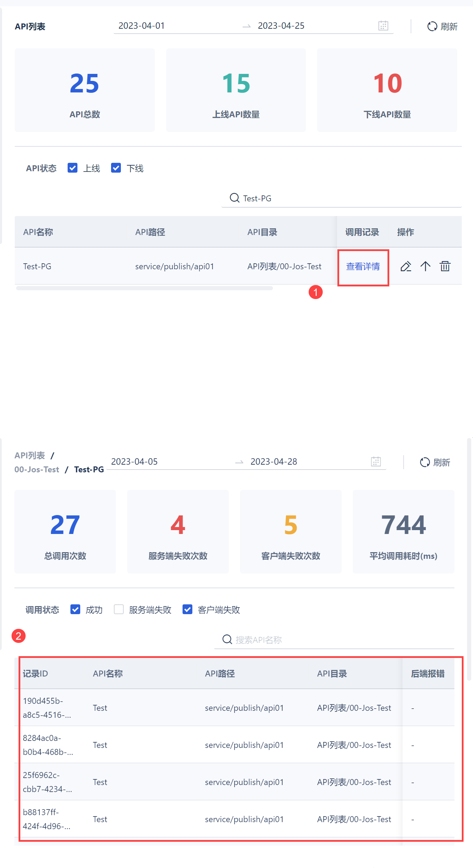Click the 上线API数量 card showing 15
The width and height of the screenshot is (473, 868).
(236, 90)
